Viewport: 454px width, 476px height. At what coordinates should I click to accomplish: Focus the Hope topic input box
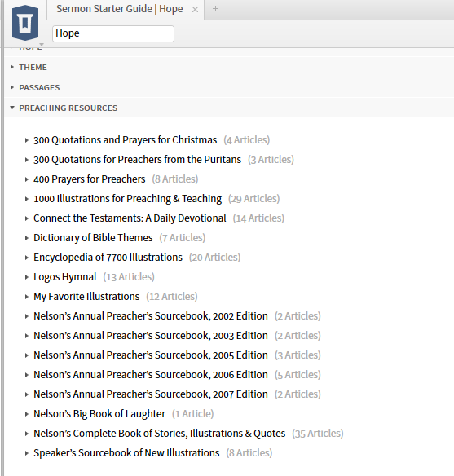click(x=113, y=33)
